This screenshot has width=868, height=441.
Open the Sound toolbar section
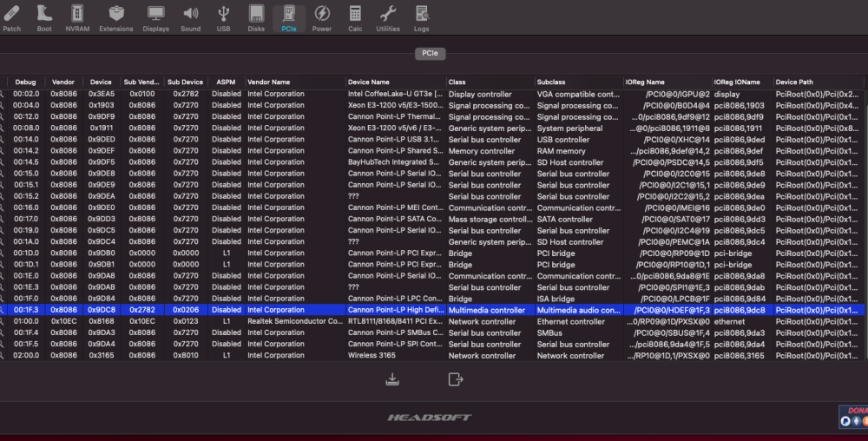190,17
